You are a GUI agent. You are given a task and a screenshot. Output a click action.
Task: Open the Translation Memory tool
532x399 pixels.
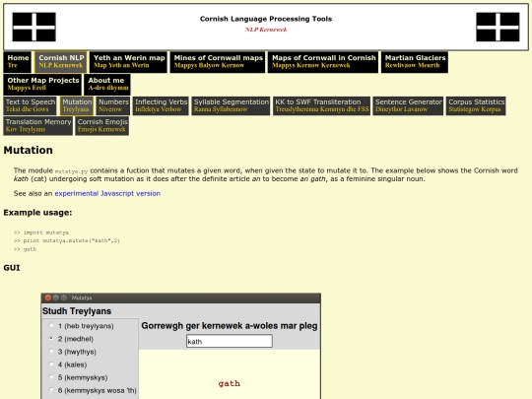[38, 125]
